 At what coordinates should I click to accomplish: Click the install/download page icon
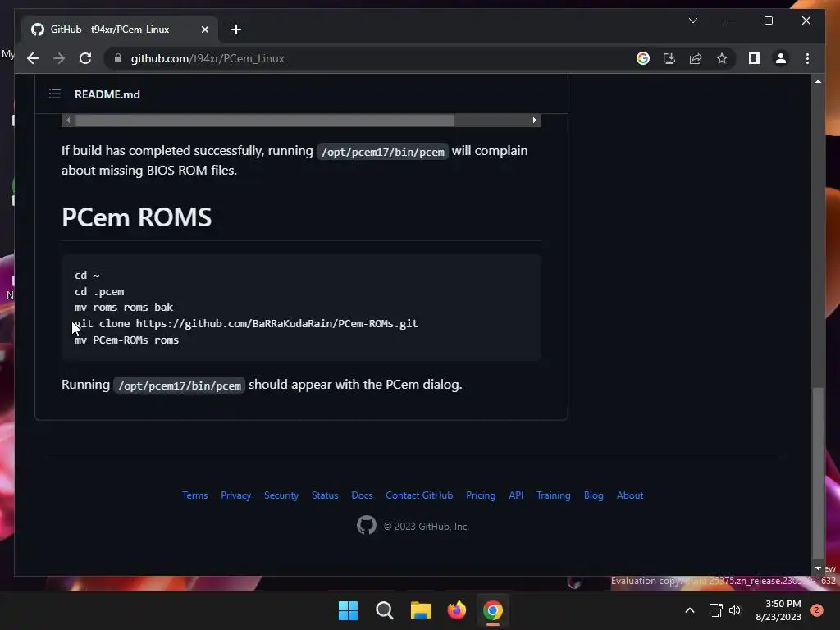[x=669, y=58]
